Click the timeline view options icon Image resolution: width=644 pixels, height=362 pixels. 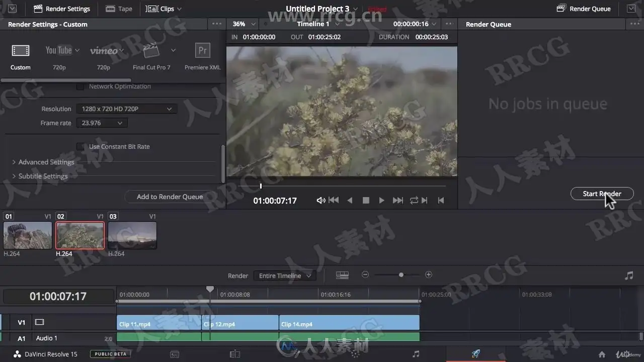point(342,275)
